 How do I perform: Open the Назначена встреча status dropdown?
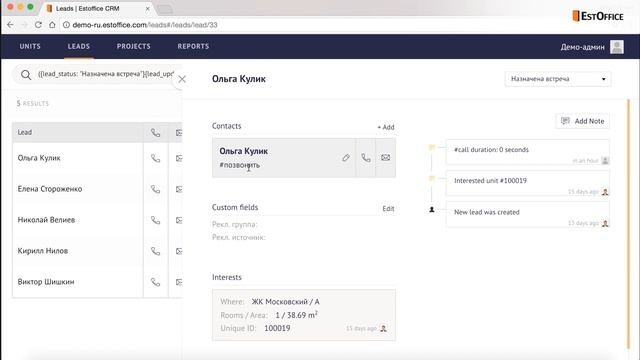558,79
